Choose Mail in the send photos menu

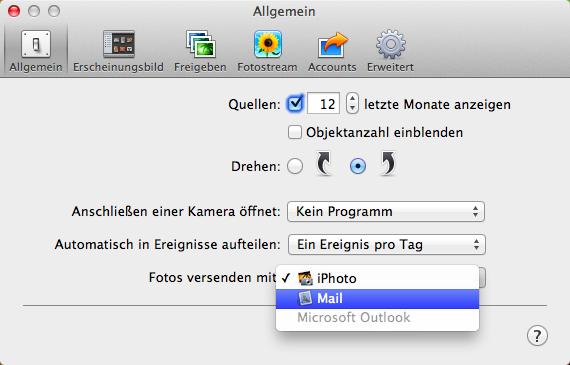coord(377,298)
